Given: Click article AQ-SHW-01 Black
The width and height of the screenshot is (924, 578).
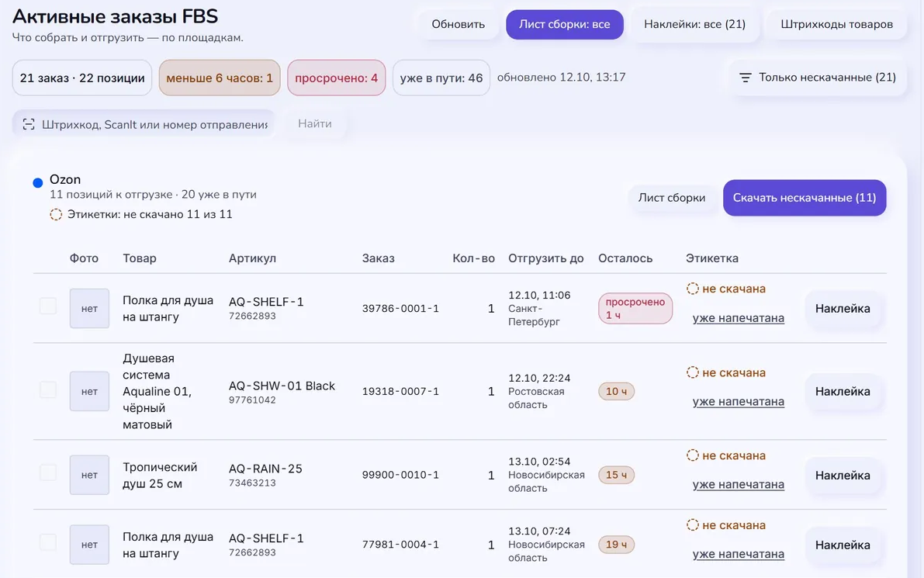Looking at the screenshot, I should [x=282, y=386].
